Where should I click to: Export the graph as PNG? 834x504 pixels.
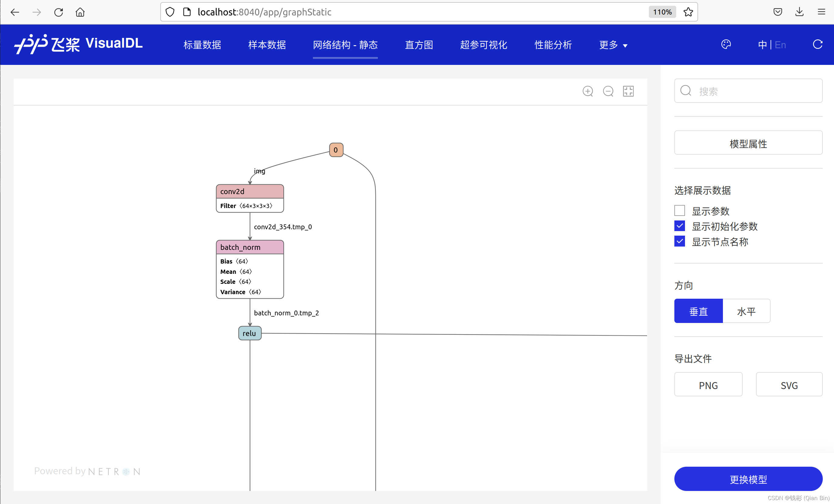708,385
